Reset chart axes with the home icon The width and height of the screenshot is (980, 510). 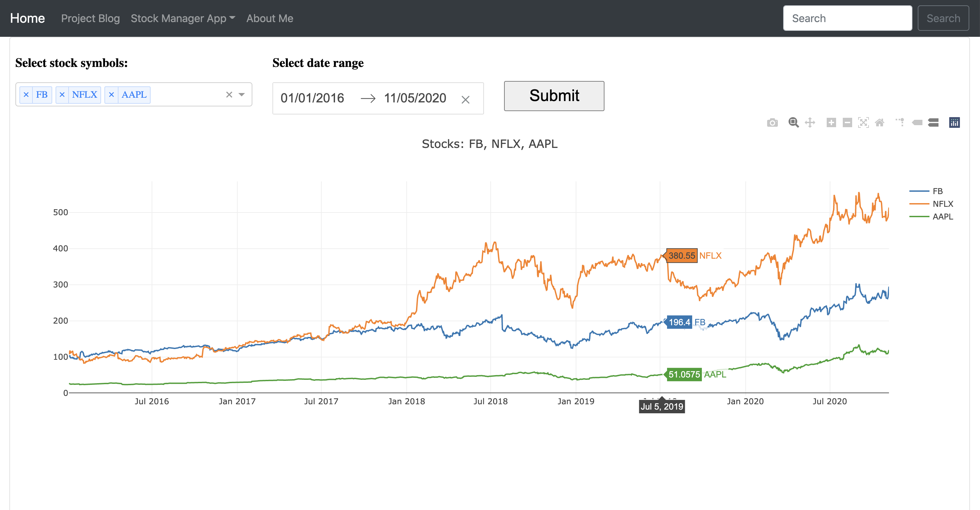click(880, 122)
